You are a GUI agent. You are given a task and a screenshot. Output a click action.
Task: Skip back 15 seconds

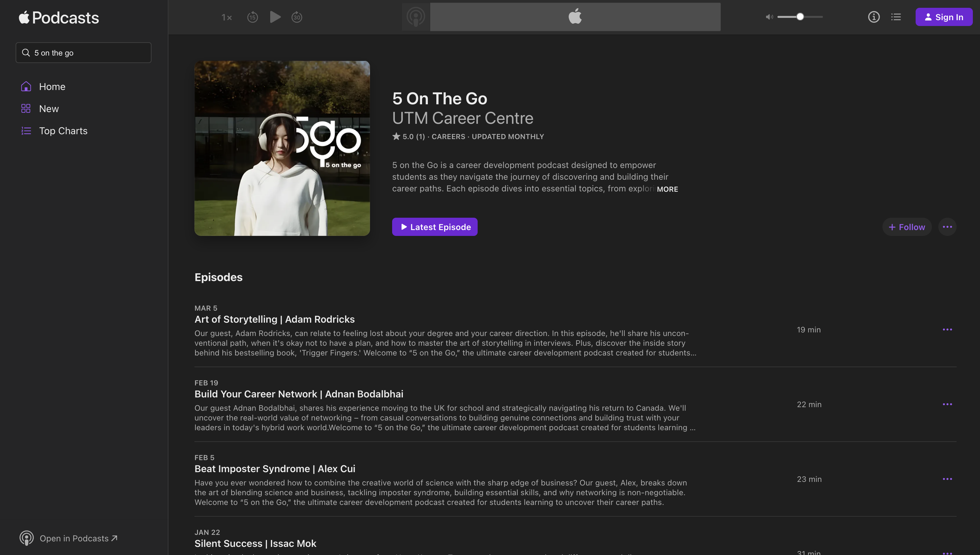click(252, 17)
